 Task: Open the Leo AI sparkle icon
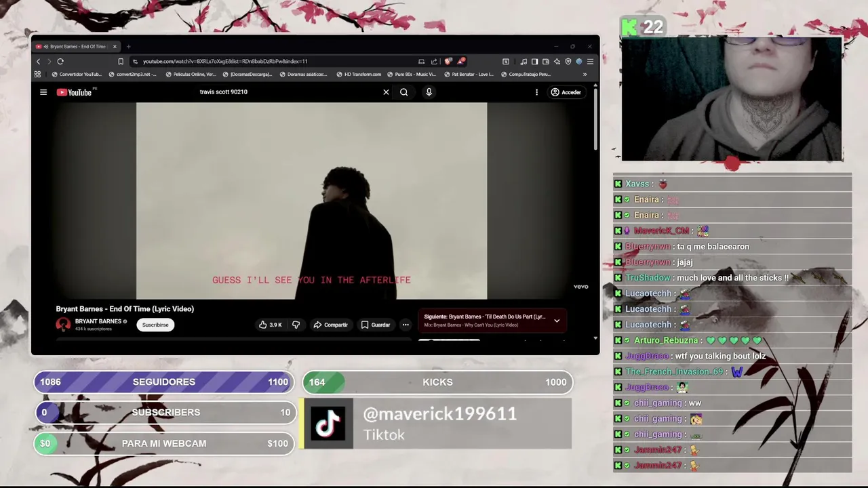[x=557, y=62]
